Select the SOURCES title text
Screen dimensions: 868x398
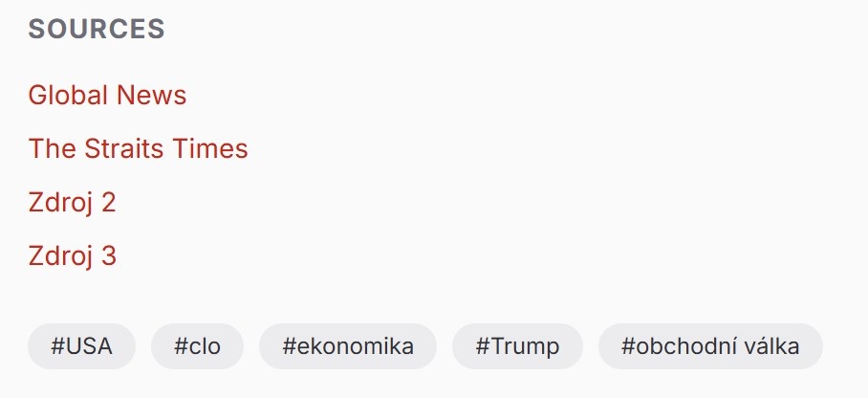click(x=97, y=30)
